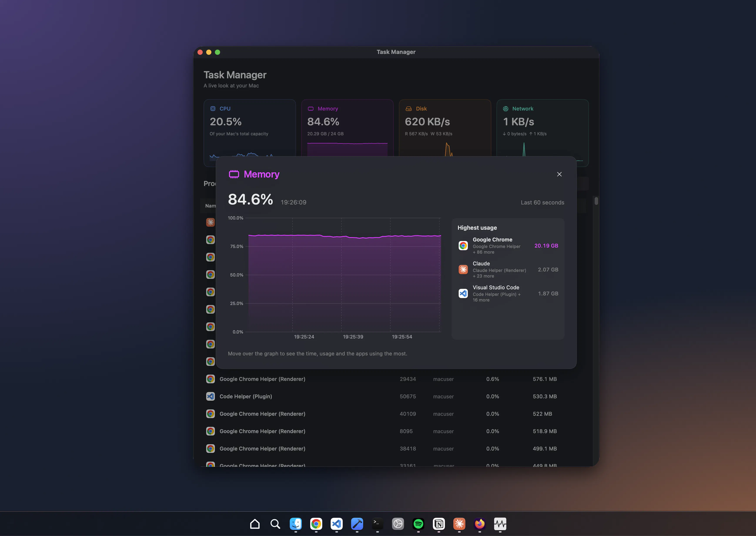Click the 1.87 GB VS Code usage value

(548, 293)
